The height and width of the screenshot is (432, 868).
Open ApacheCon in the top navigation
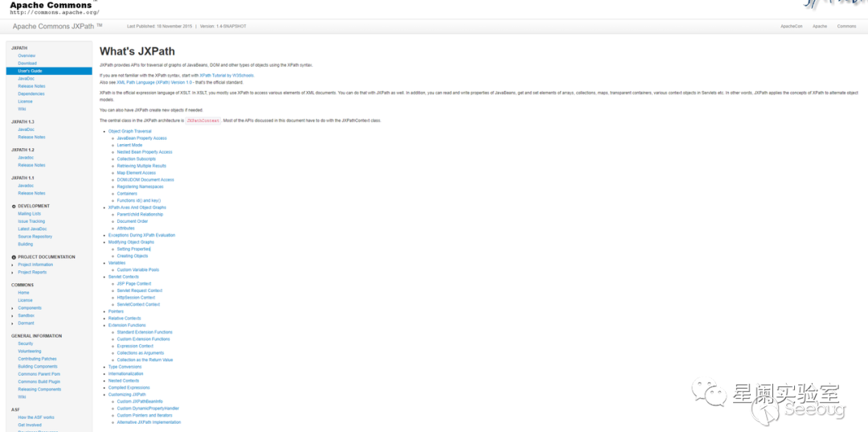pyautogui.click(x=791, y=26)
